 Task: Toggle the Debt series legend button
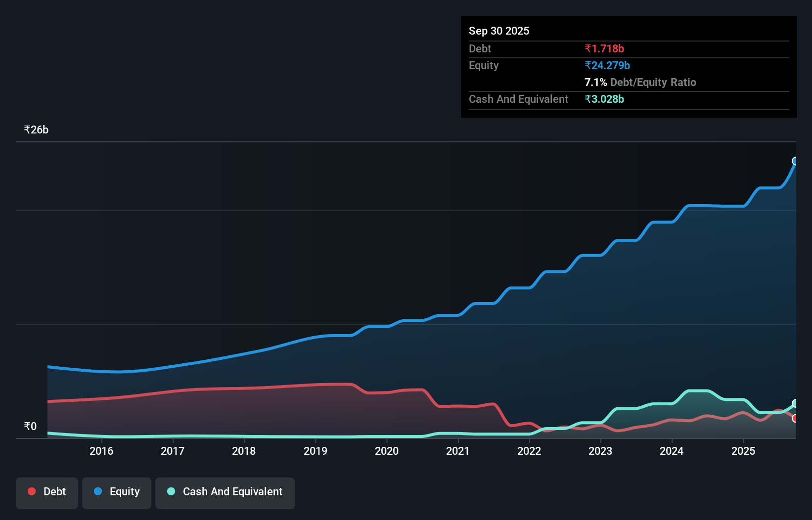[47, 493]
